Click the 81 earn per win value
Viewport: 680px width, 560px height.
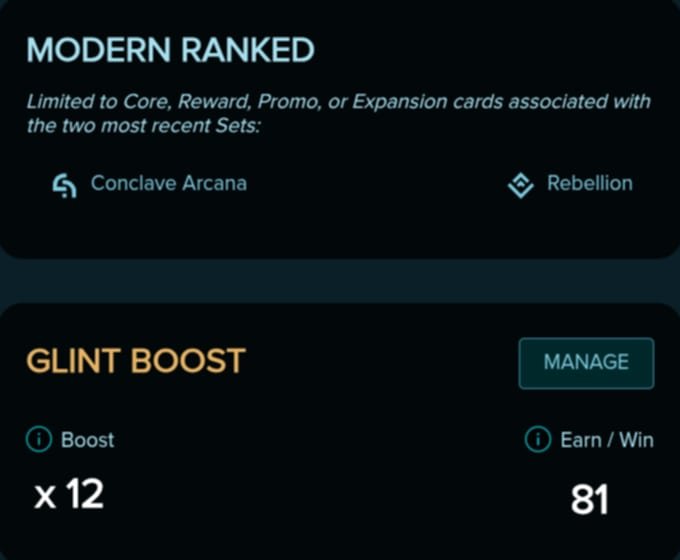(x=590, y=499)
